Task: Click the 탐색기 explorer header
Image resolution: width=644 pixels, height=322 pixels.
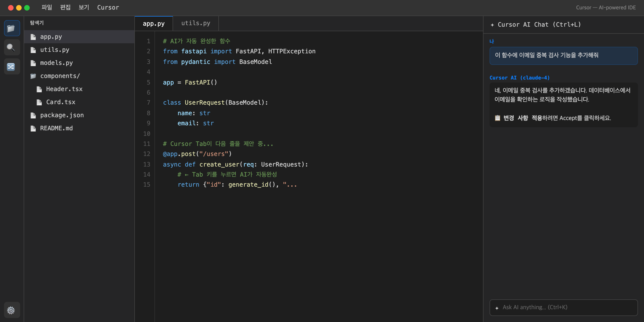Action: (37, 23)
